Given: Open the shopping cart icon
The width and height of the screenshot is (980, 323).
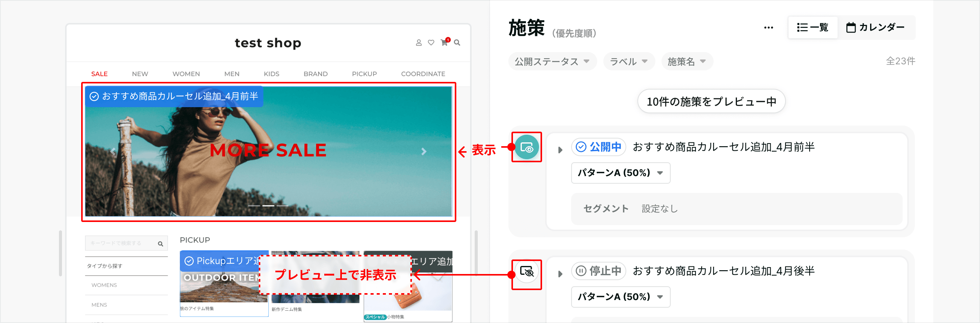Looking at the screenshot, I should click(444, 42).
